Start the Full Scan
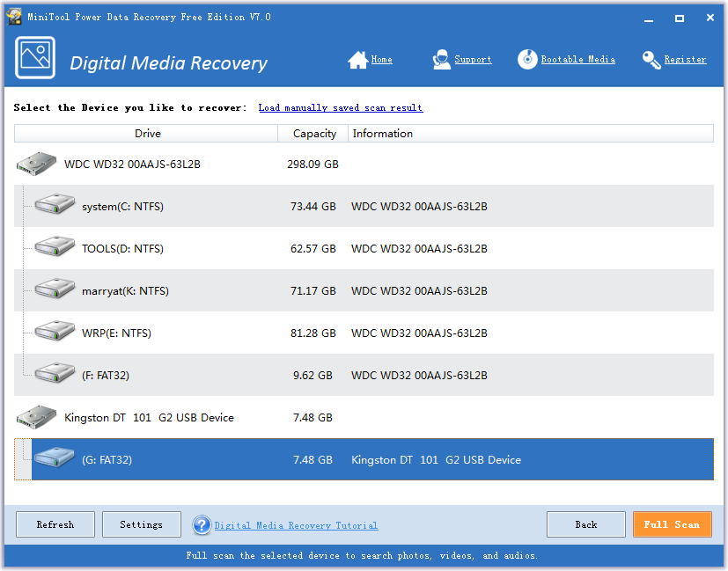This screenshot has width=728, height=571. tap(672, 524)
